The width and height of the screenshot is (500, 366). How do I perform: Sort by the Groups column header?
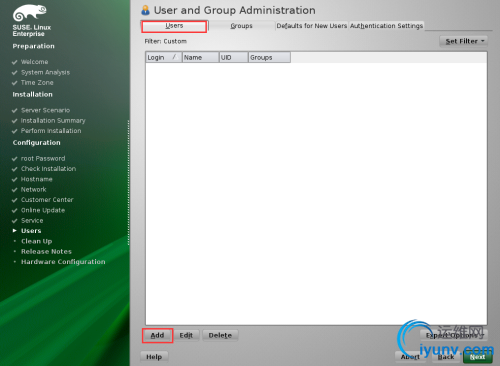(x=269, y=57)
